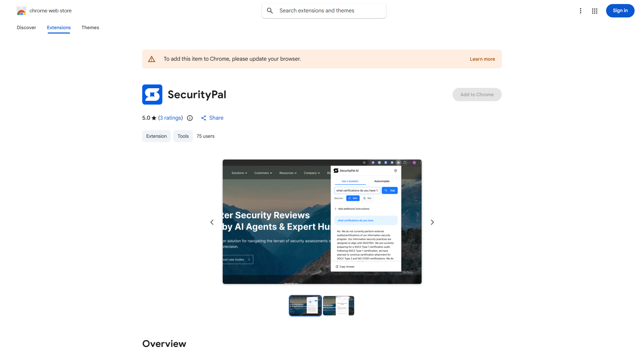
Task: Click the search extensions input field
Action: click(x=324, y=10)
